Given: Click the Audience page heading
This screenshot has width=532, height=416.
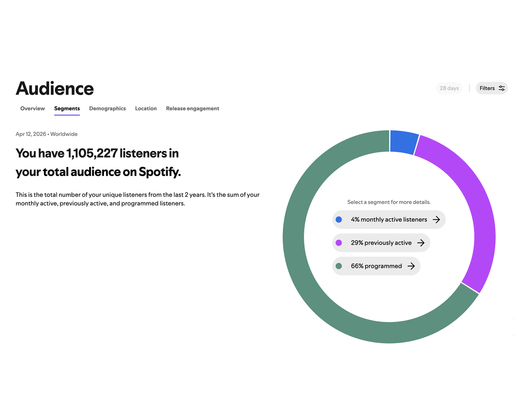Looking at the screenshot, I should (55, 88).
